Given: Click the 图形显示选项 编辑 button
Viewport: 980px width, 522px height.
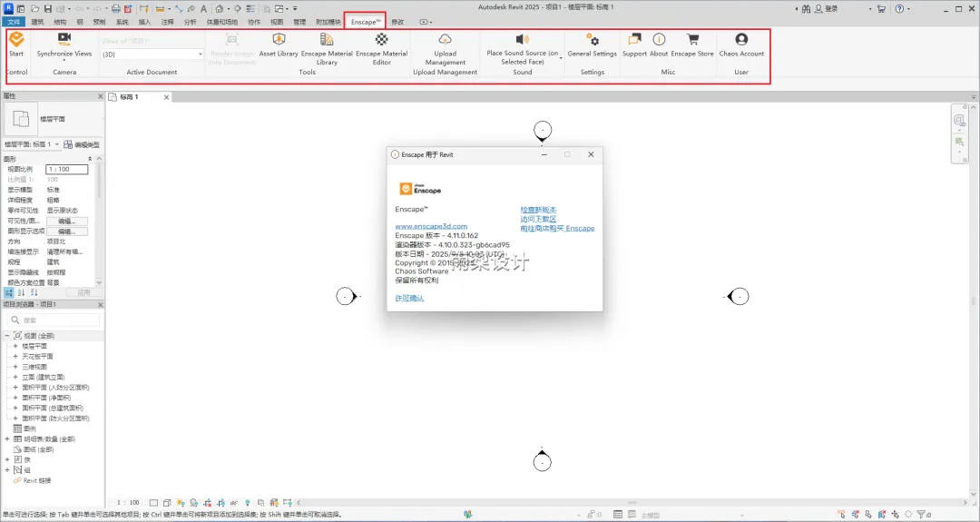Looking at the screenshot, I should click(67, 231).
